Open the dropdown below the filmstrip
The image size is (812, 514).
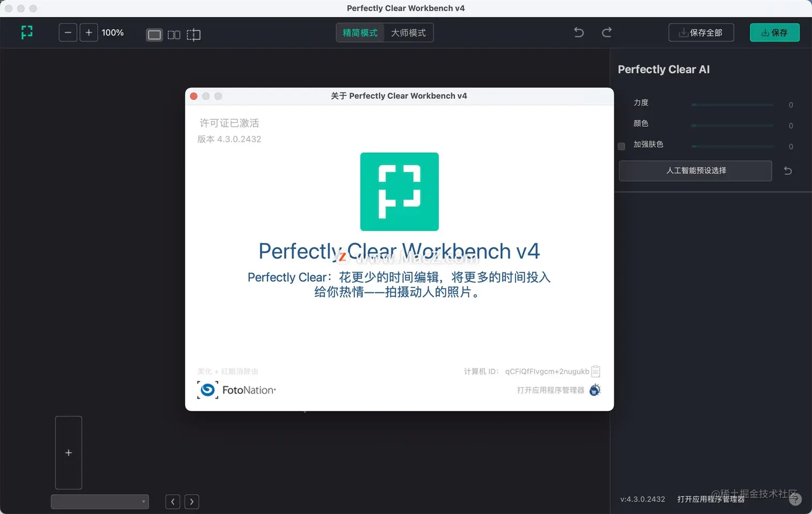(100, 502)
